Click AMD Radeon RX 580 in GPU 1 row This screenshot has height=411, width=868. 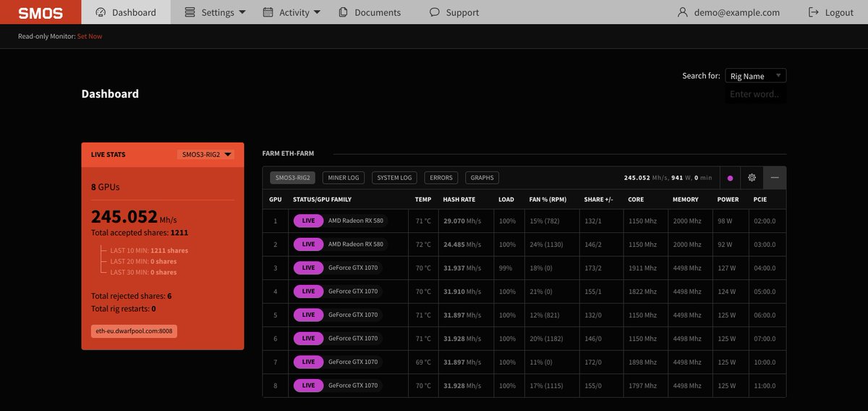pyautogui.click(x=356, y=221)
